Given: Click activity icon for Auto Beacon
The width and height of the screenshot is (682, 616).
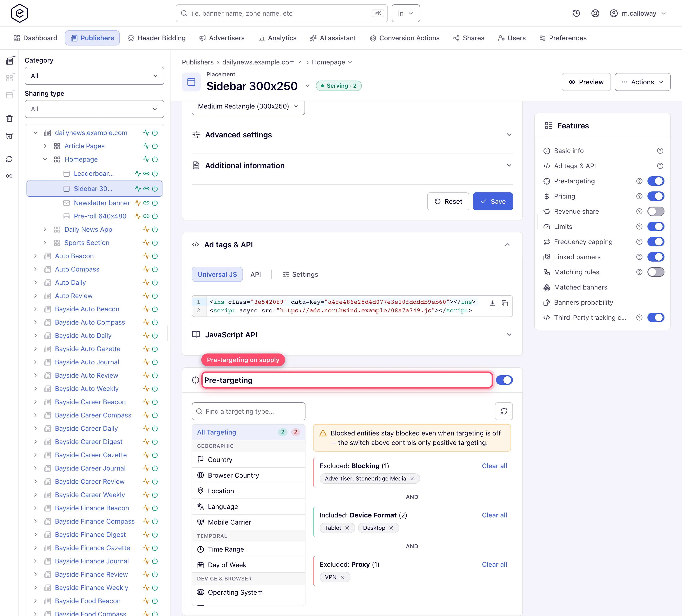Looking at the screenshot, I should coord(146,256).
